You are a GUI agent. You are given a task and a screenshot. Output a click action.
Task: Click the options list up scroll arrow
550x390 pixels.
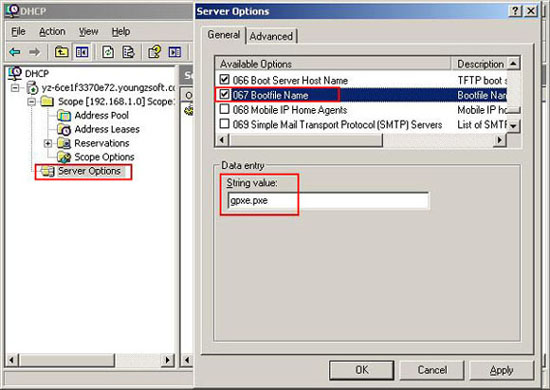coord(513,64)
